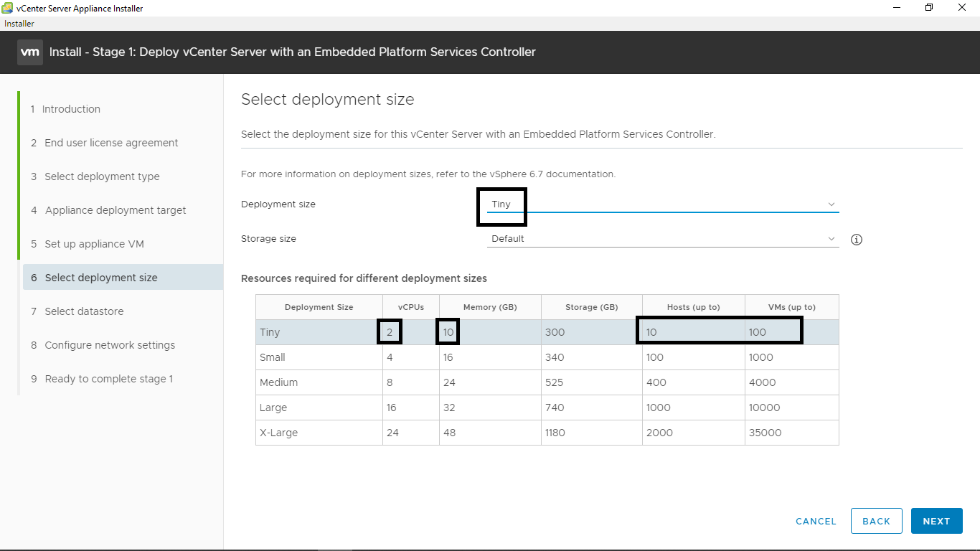Click the Deployment size dropdown chevron arrow
This screenshot has height=551, width=980.
831,204
